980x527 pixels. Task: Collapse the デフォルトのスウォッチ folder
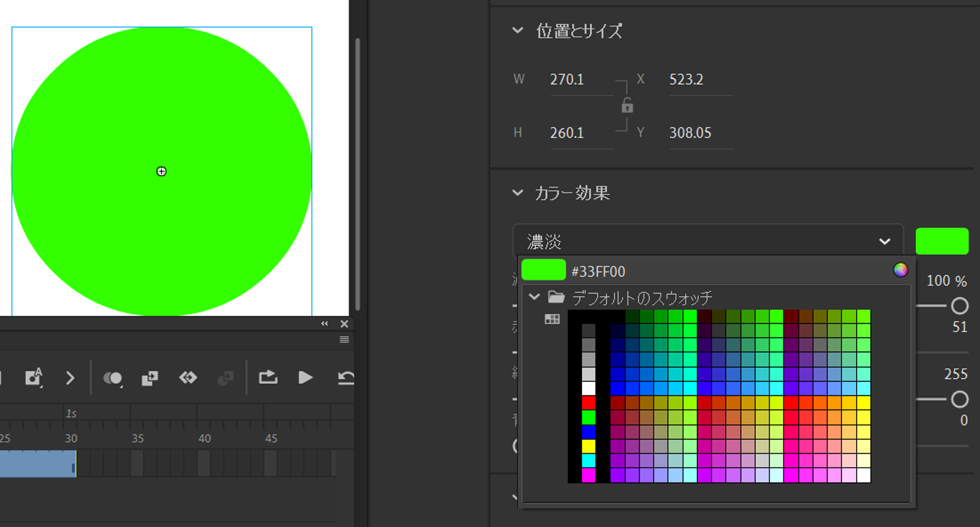click(x=534, y=297)
